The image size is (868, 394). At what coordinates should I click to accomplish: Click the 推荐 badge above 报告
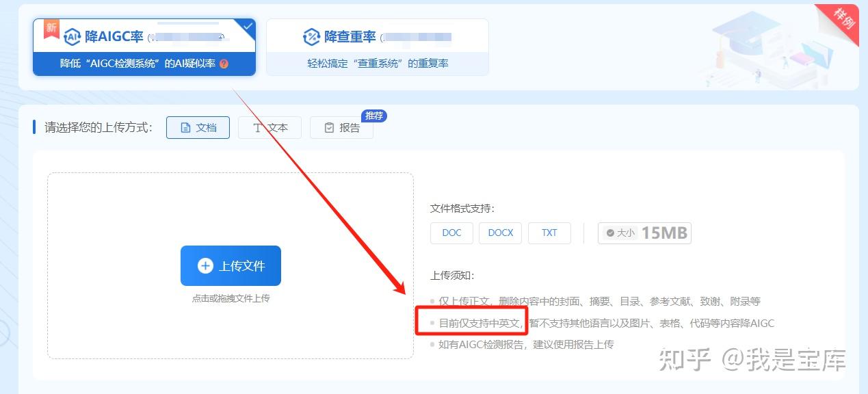[x=374, y=116]
